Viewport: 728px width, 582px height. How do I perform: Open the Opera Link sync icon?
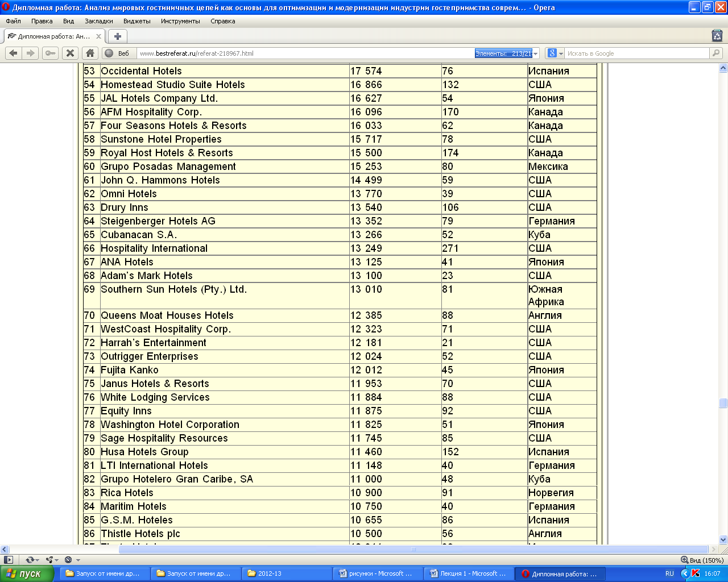[31, 560]
